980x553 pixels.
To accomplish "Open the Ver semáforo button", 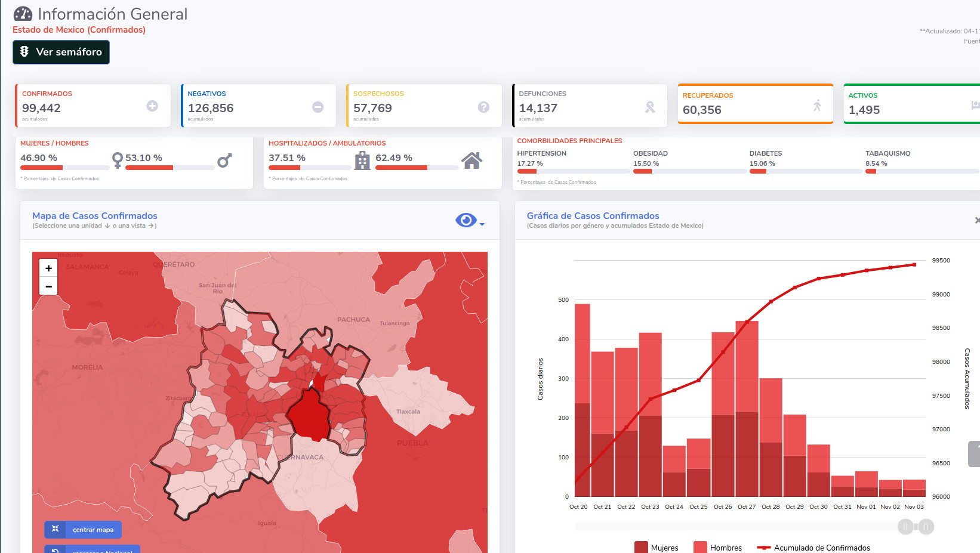I will pos(61,52).
